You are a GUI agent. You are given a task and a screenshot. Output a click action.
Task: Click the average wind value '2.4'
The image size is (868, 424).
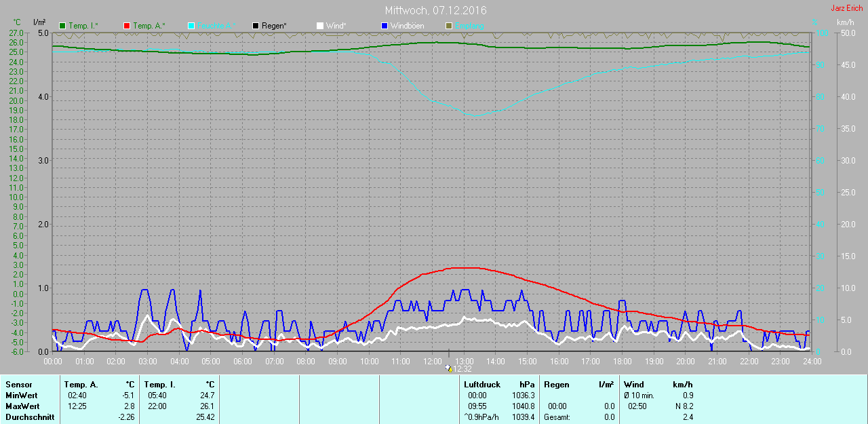coord(688,417)
